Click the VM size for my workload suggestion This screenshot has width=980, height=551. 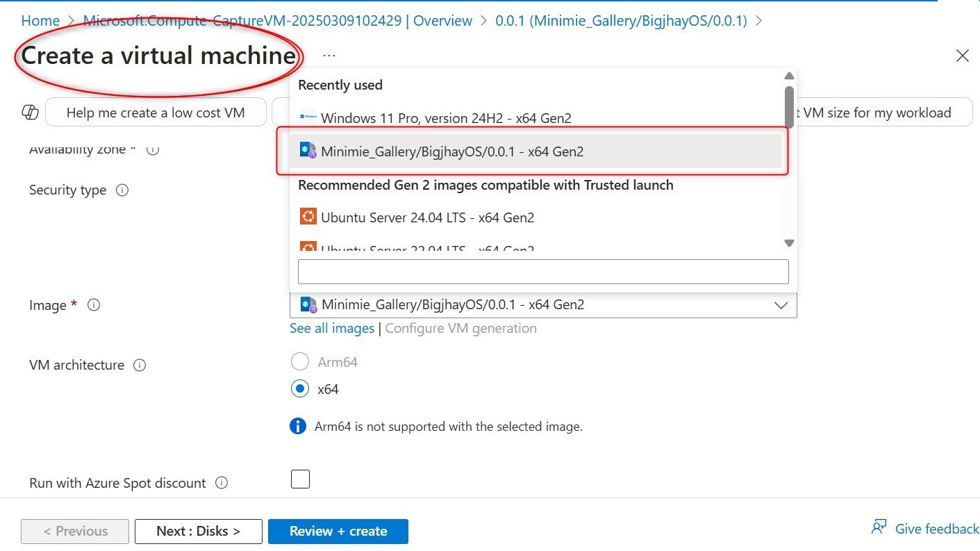(882, 113)
